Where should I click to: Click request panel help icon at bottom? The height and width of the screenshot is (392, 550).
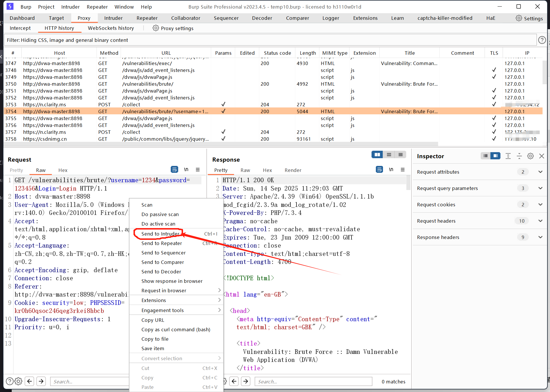click(9, 381)
